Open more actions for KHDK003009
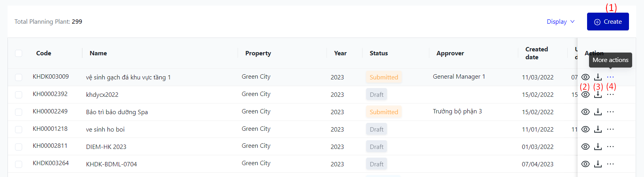Screen dimensions: 644x177 610,77
